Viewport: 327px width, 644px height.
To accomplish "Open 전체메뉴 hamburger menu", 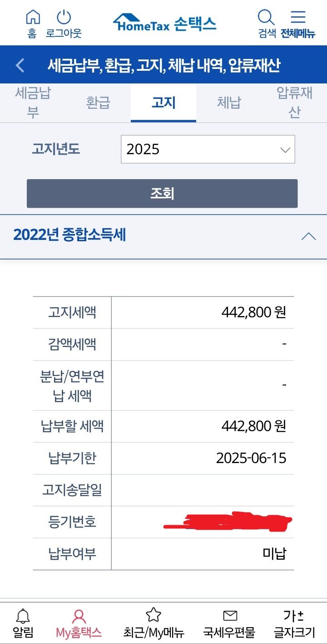I will click(x=298, y=17).
